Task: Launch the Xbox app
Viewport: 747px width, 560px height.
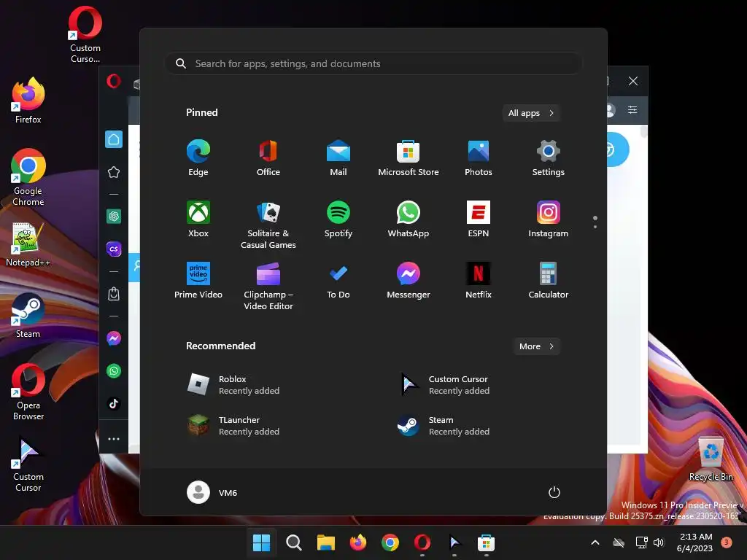Action: click(198, 219)
